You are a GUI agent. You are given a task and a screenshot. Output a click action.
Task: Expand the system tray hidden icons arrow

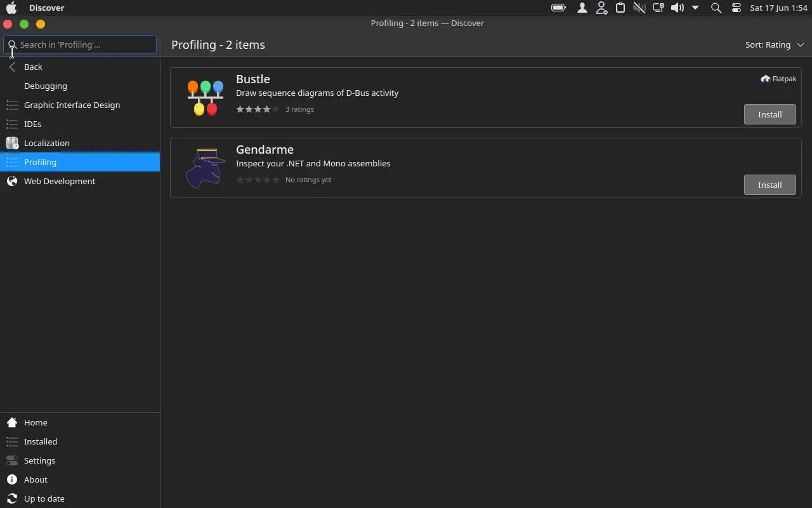coord(695,8)
